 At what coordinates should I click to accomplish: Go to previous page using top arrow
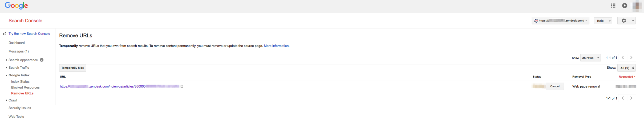pos(623,58)
